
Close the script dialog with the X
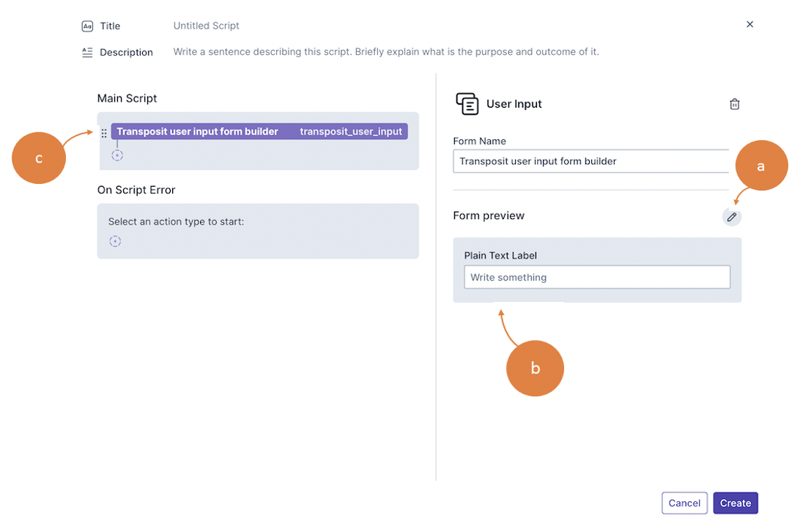749,24
